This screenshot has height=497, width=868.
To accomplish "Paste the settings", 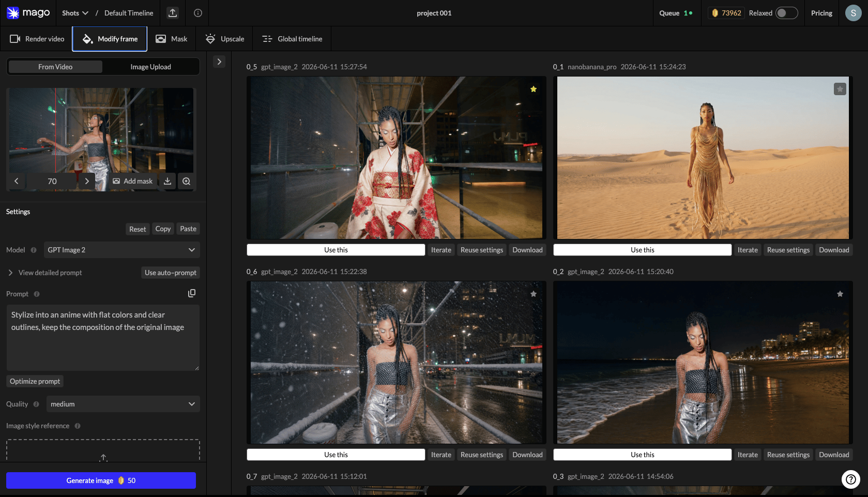I will [188, 229].
